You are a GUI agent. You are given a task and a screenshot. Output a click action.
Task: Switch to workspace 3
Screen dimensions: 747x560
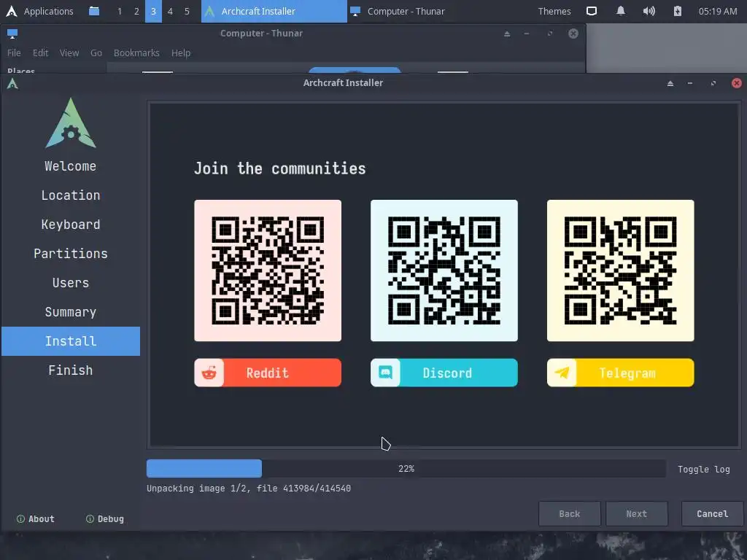(x=153, y=11)
